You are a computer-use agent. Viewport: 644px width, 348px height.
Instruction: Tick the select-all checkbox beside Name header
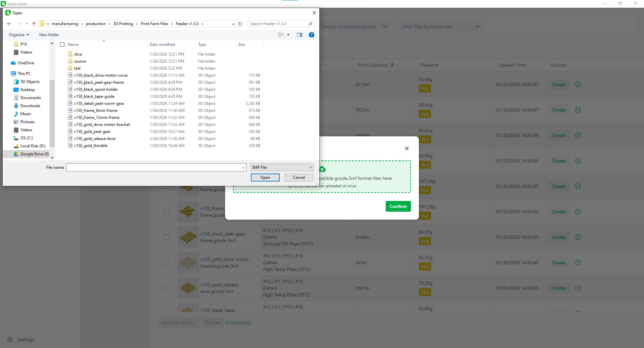tap(62, 45)
